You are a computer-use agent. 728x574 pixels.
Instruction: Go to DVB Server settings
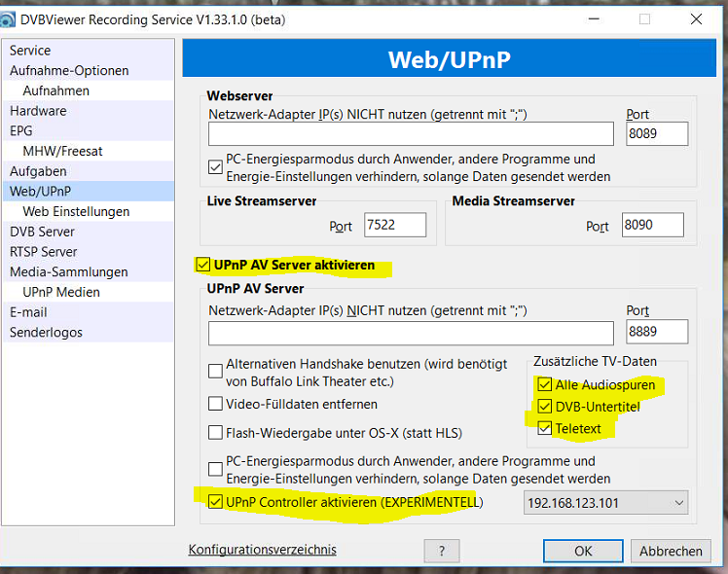coord(89,232)
